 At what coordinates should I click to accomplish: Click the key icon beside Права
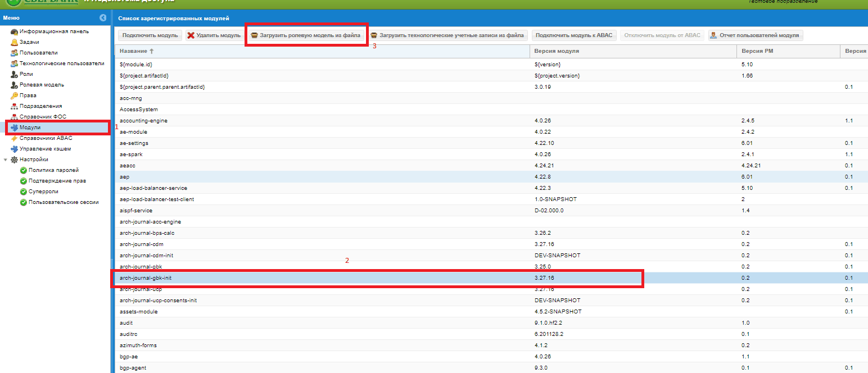pyautogui.click(x=15, y=95)
